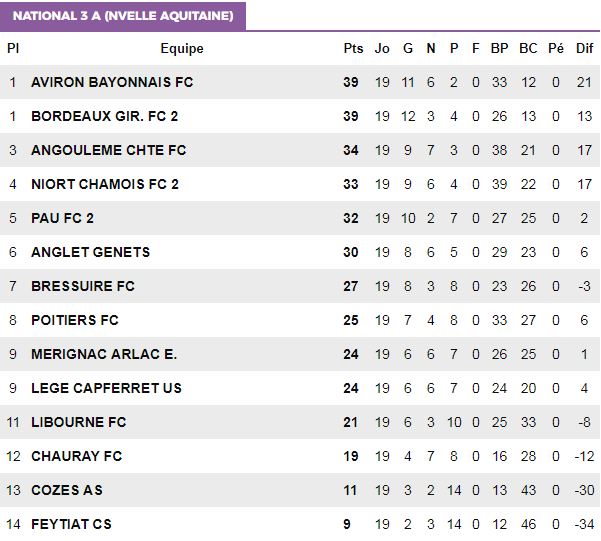This screenshot has height=541, width=601.
Task: Select Angouleme Chte FC in the standings
Action: tap(108, 150)
